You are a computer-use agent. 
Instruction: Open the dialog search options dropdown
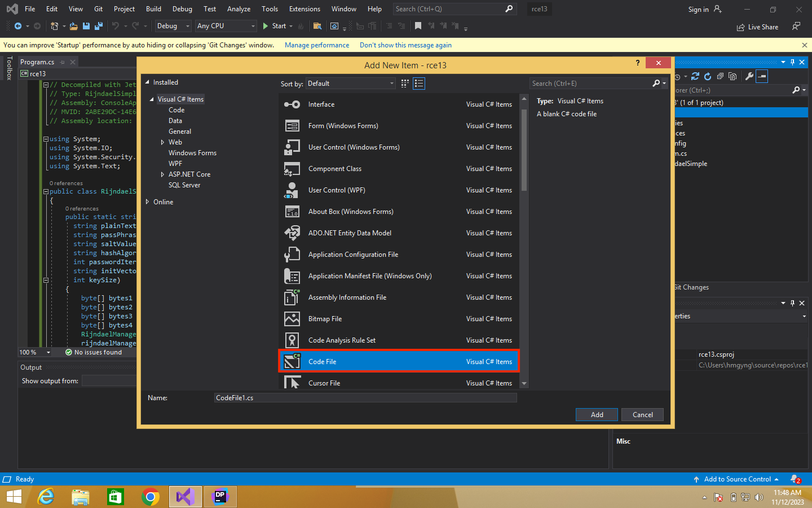[664, 84]
